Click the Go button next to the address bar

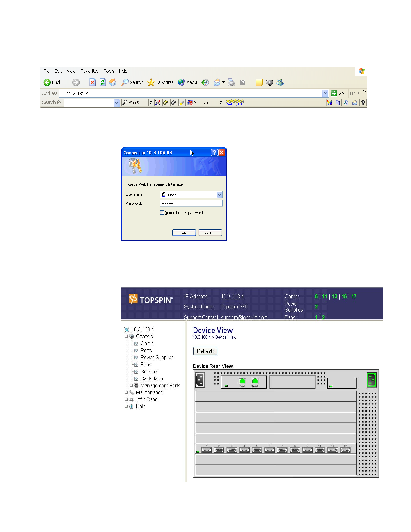(338, 93)
